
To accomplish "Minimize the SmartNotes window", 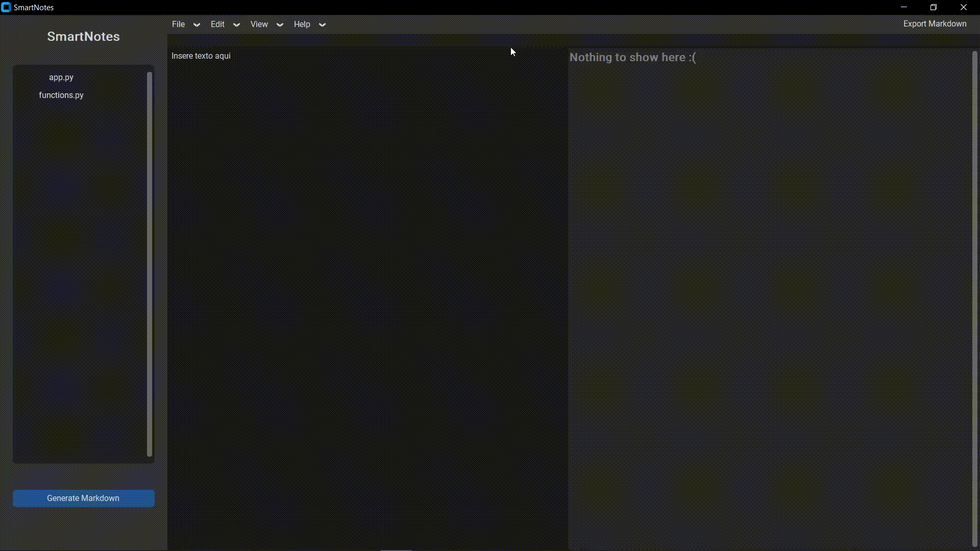I will click(904, 7).
